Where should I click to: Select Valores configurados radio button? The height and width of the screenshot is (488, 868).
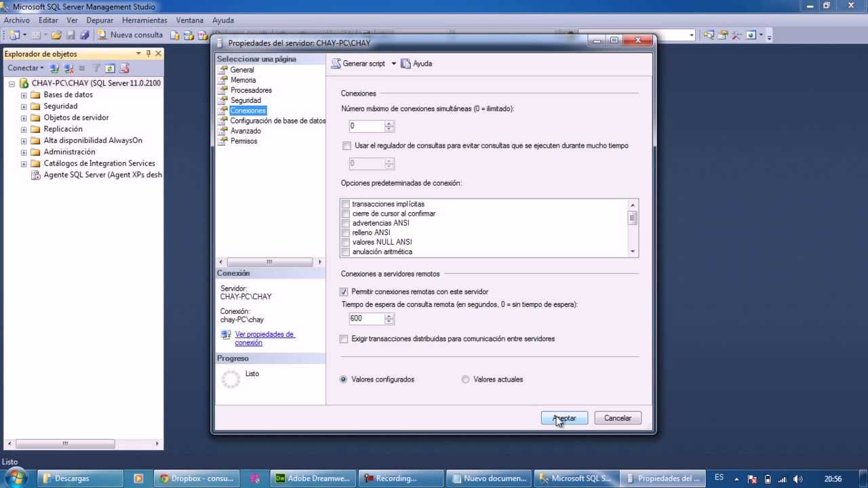343,380
